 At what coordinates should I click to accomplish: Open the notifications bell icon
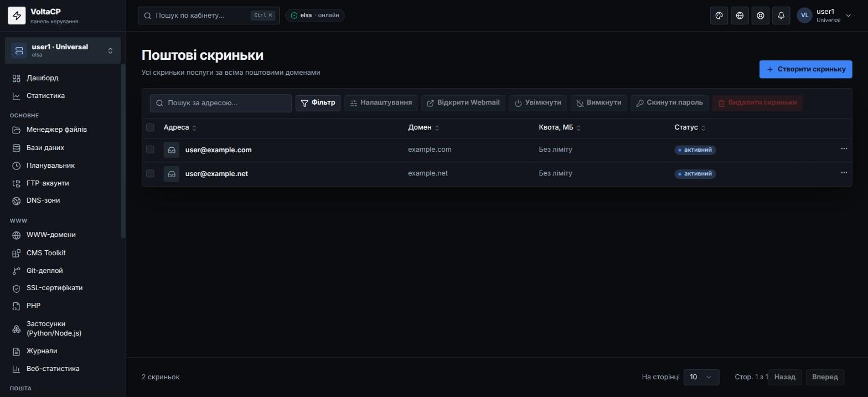781,16
